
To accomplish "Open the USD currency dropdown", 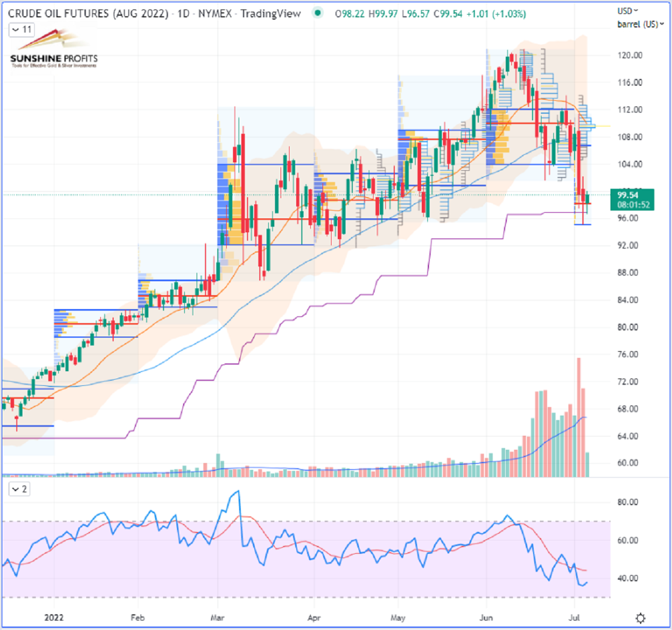I will click(x=628, y=11).
